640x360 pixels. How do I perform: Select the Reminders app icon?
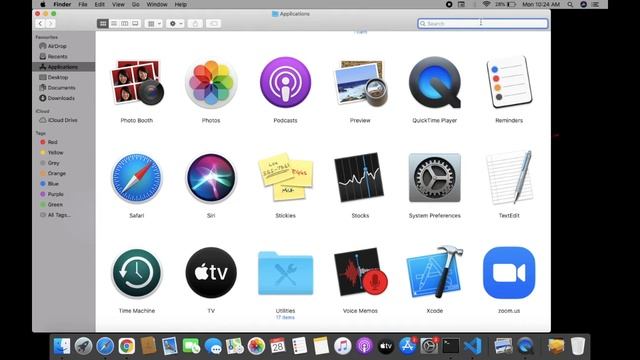point(509,82)
